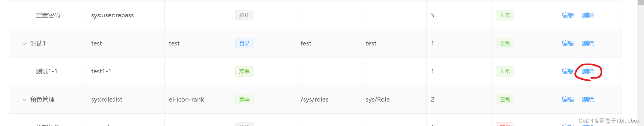Open 编辑 for 角色管理 row
The height and width of the screenshot is (126, 644).
tap(567, 100)
